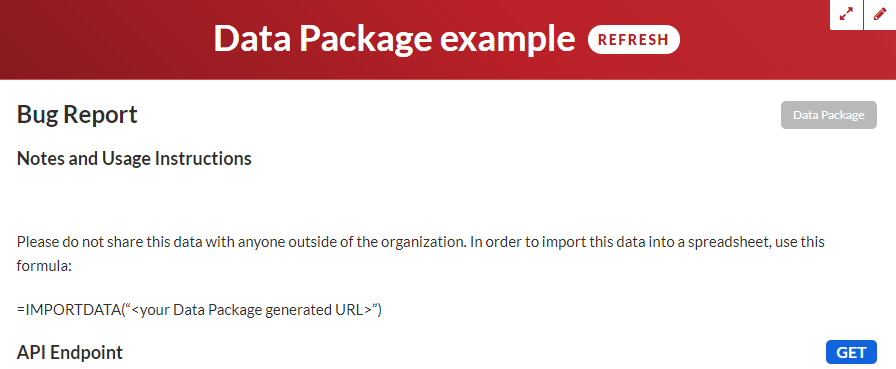The height and width of the screenshot is (369, 896).
Task: Click the =IMPORTDATA formula text
Action: point(199,310)
